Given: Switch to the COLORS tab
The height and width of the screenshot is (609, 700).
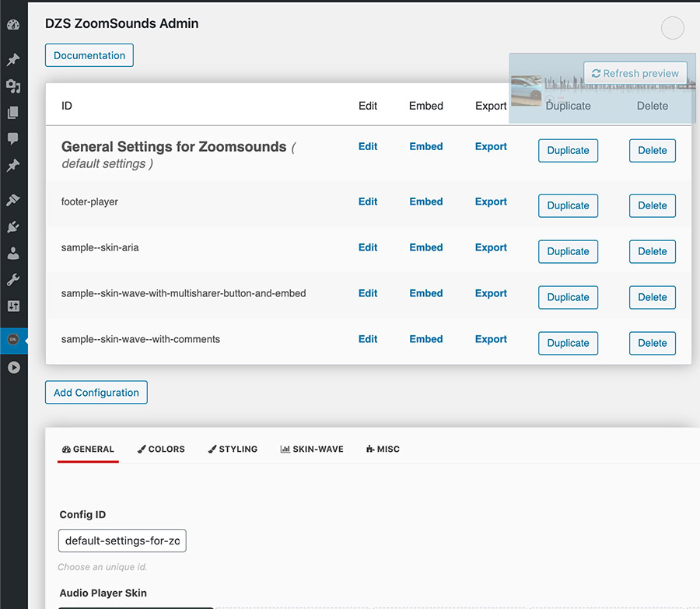Looking at the screenshot, I should tap(161, 449).
